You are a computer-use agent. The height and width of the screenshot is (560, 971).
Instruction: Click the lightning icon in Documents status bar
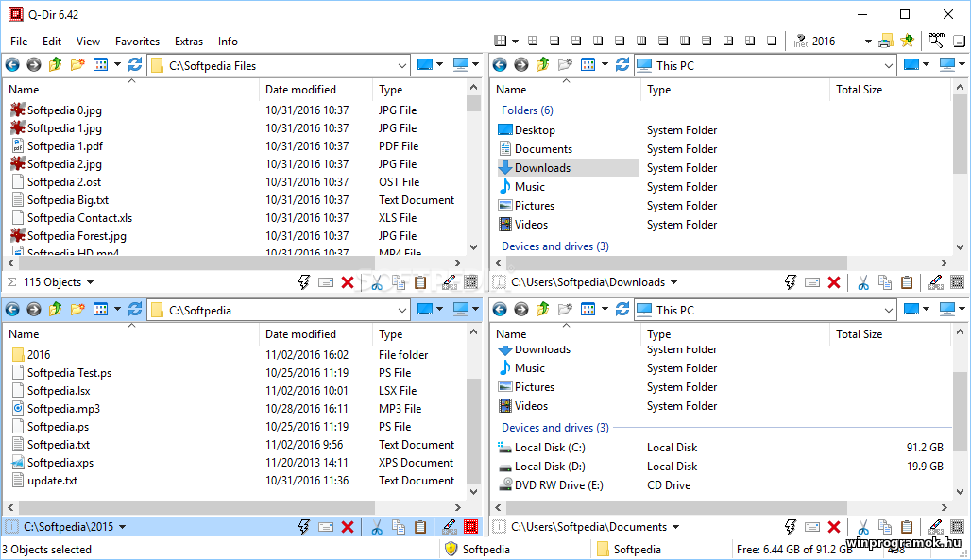(x=791, y=527)
